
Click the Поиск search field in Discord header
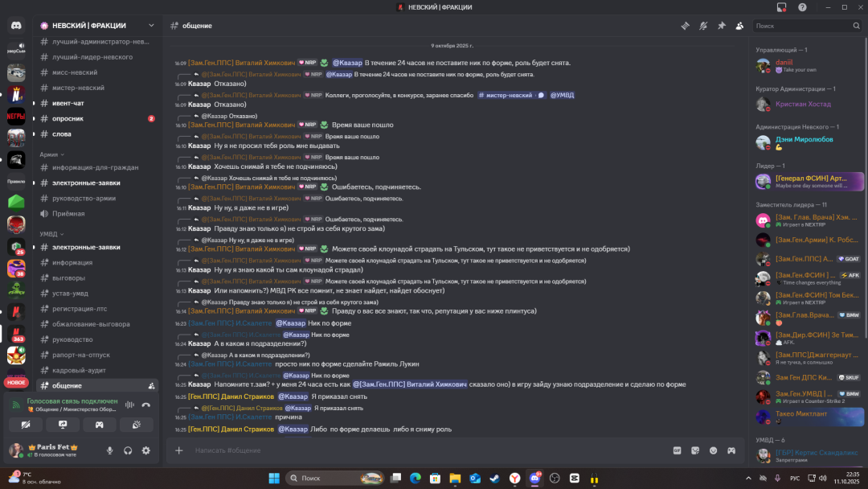[x=806, y=26]
